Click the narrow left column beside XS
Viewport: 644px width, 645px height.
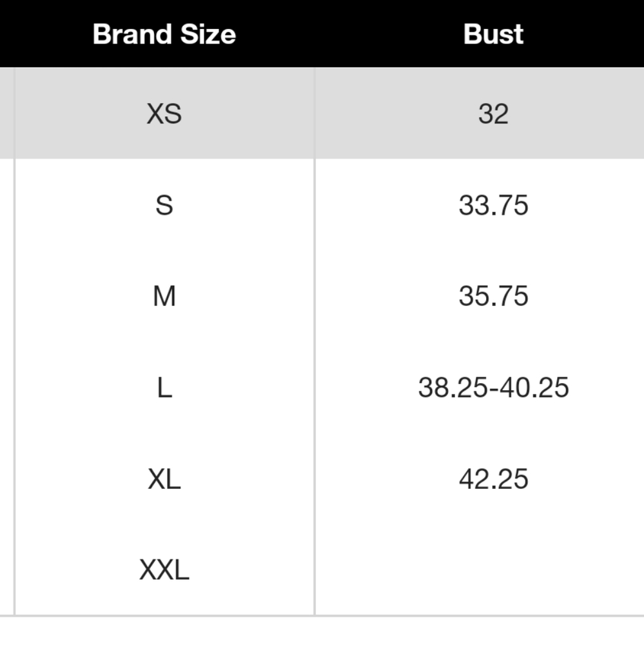click(6, 113)
